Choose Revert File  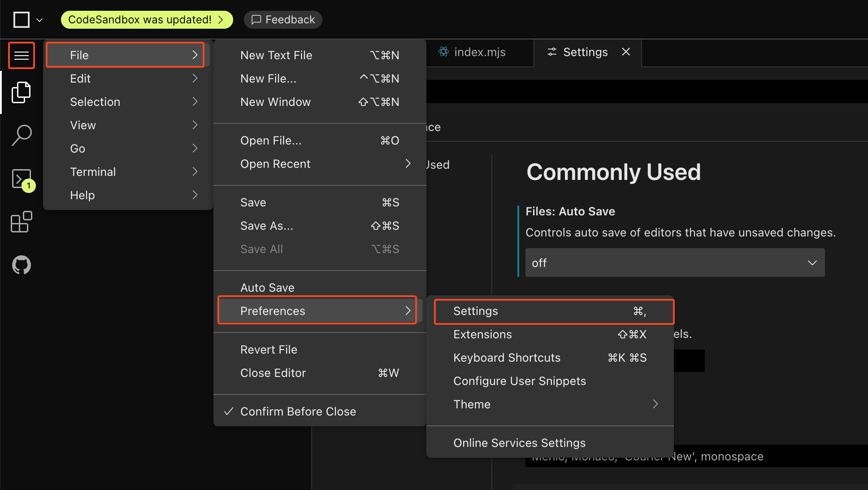click(320, 350)
